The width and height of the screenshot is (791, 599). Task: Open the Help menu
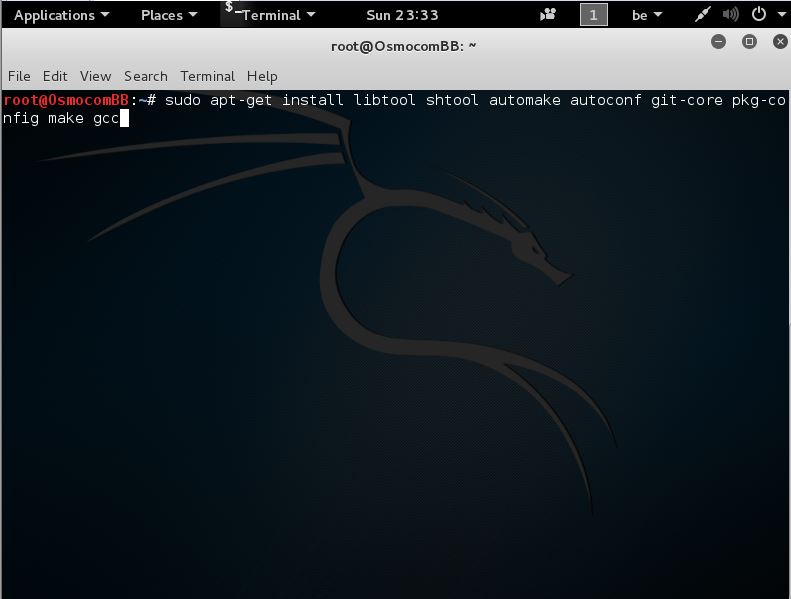(262, 77)
